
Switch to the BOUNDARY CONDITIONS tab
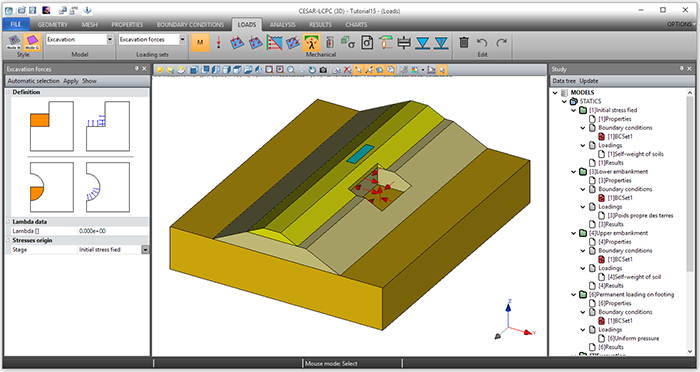190,25
